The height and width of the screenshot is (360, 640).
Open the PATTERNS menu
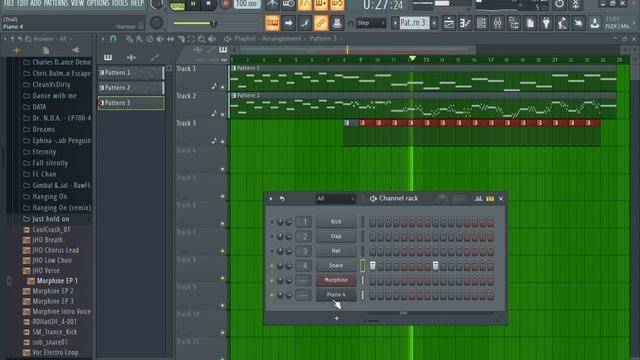tap(56, 3)
